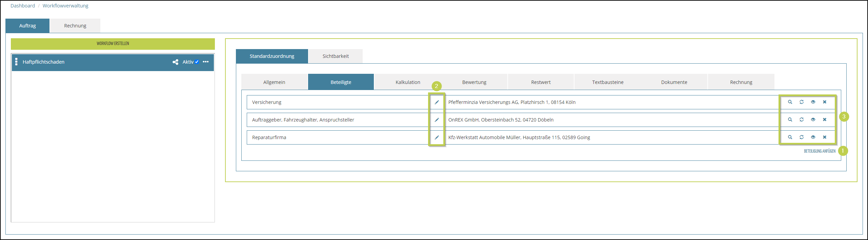Toggle eye icon for OnREX GmbH row
Image resolution: width=868 pixels, height=240 pixels.
813,120
